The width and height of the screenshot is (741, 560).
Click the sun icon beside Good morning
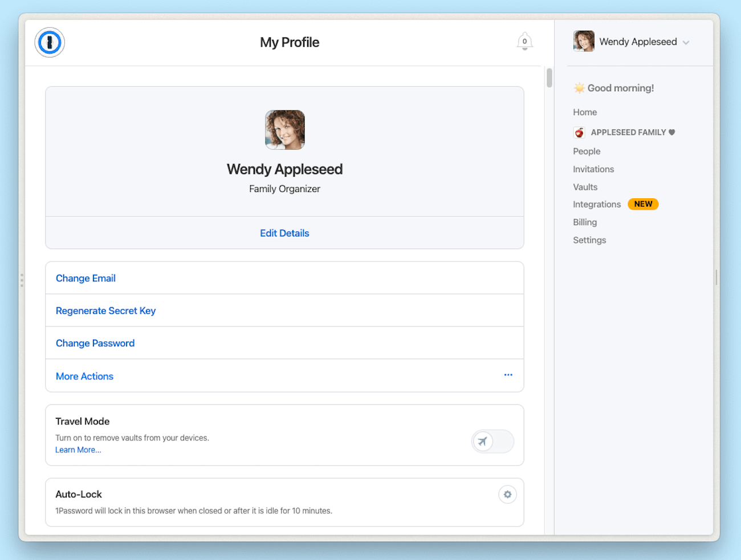(x=579, y=88)
